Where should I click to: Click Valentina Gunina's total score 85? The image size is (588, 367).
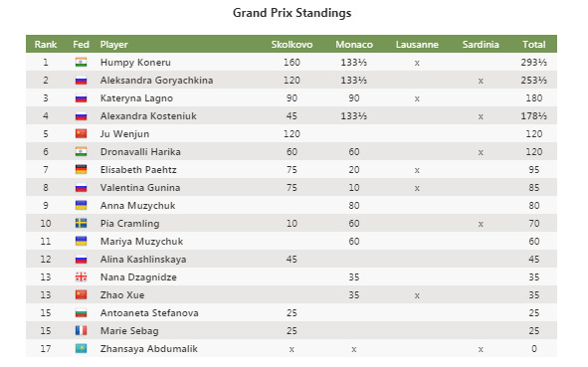tap(534, 187)
